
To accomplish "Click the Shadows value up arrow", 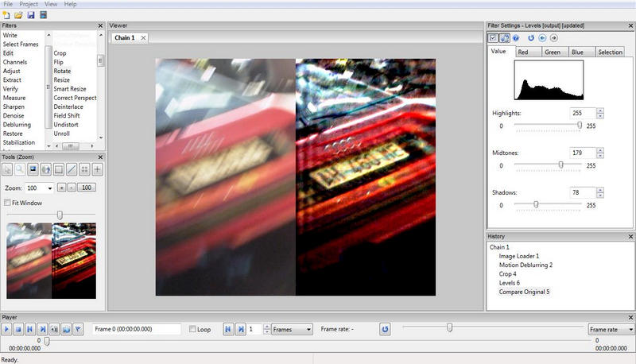I will 600,190.
